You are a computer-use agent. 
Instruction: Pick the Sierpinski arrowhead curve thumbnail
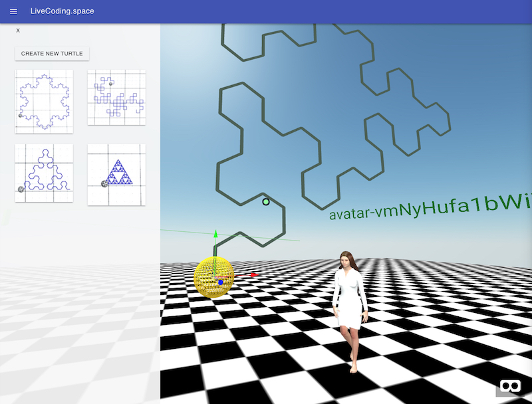[44, 173]
